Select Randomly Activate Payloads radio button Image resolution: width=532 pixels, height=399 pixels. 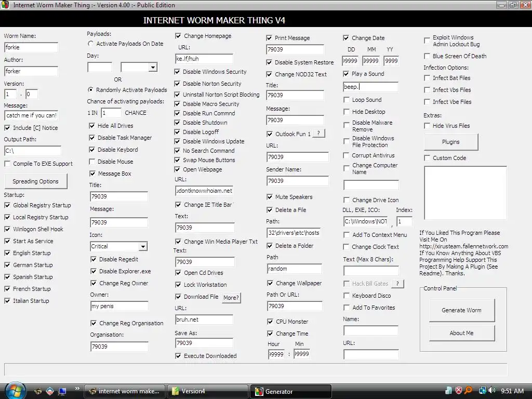pyautogui.click(x=90, y=89)
